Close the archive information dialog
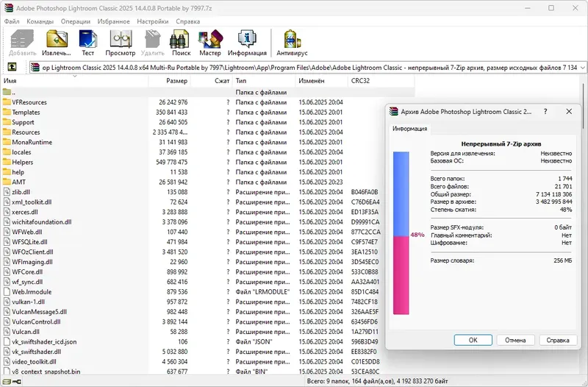The height and width of the screenshot is (387, 588). click(x=569, y=112)
